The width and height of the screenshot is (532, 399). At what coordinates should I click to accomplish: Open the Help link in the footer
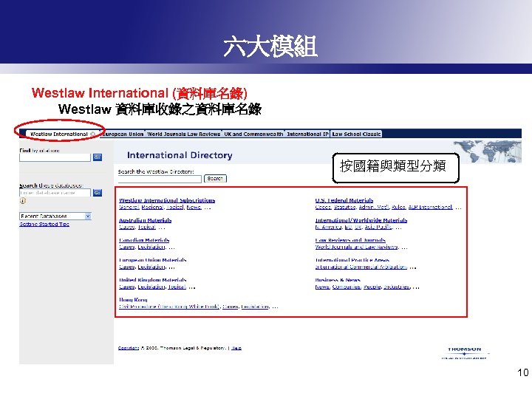click(236, 348)
